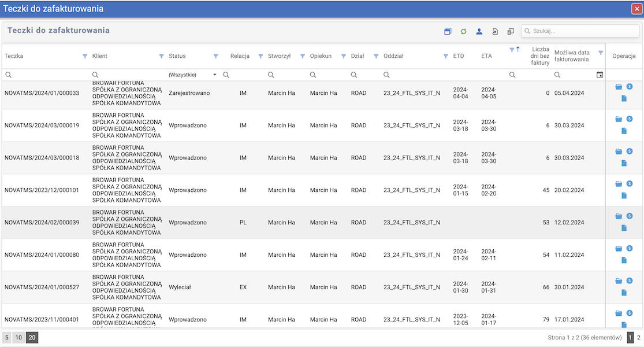Click the Szukaj search field
644x347 pixels.
pos(580,31)
